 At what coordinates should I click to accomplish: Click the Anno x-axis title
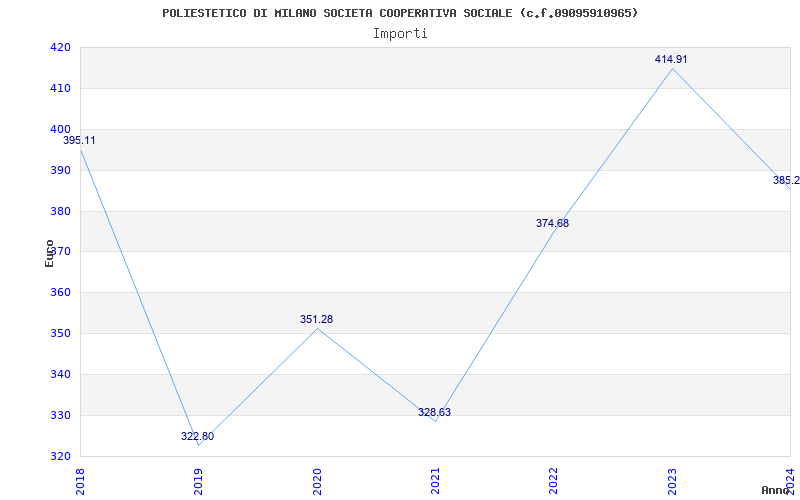coord(775,490)
